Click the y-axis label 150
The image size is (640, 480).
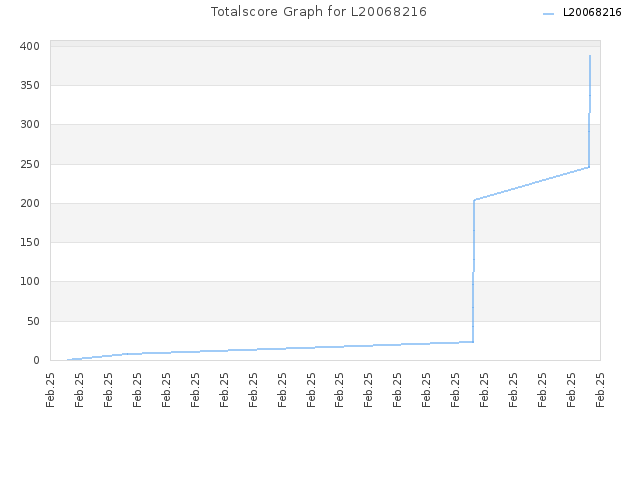click(x=30, y=242)
